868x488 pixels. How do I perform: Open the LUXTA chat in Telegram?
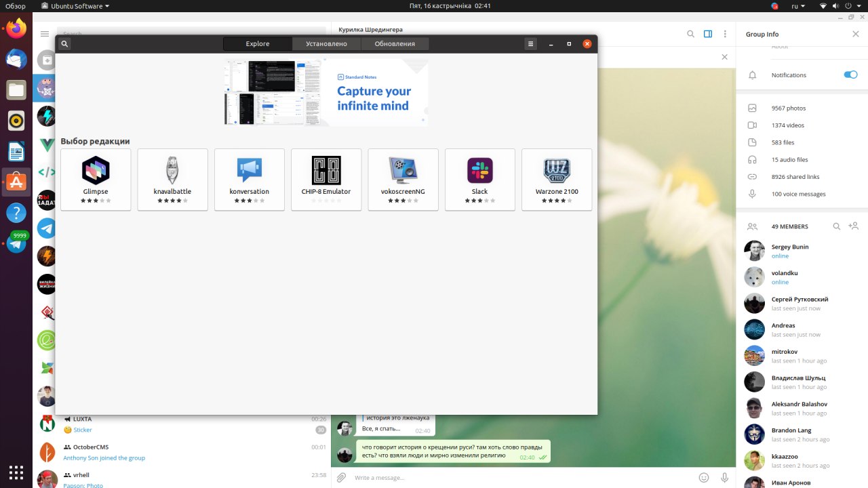point(182,424)
